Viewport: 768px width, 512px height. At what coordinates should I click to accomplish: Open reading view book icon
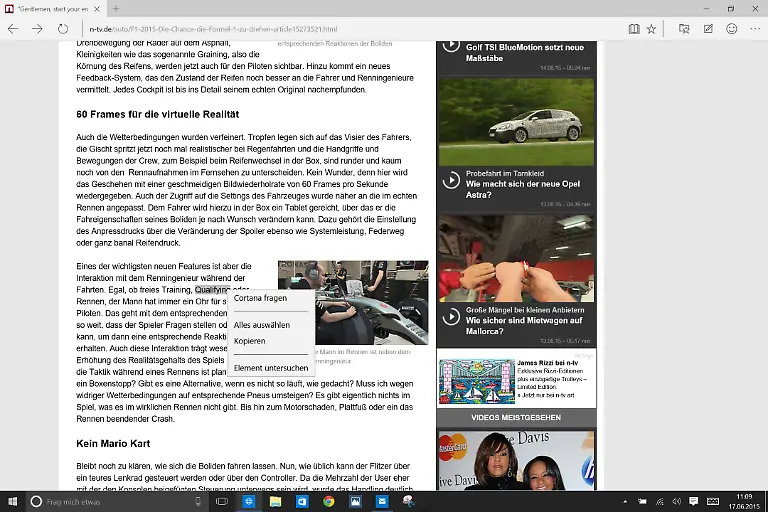coord(633,29)
